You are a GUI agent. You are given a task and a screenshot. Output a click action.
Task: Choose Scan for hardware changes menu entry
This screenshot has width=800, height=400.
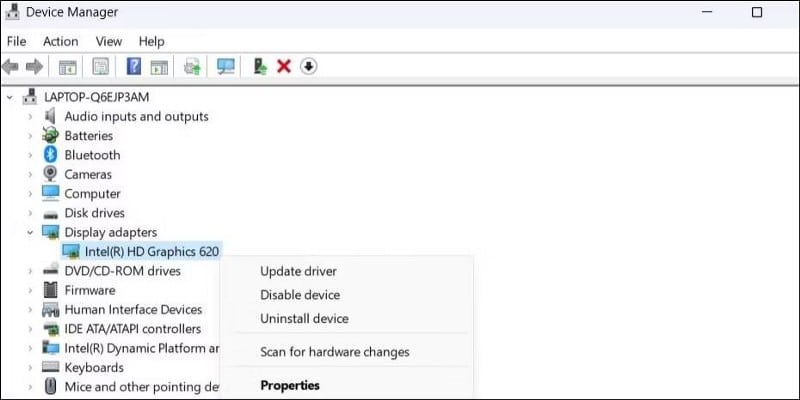point(335,352)
